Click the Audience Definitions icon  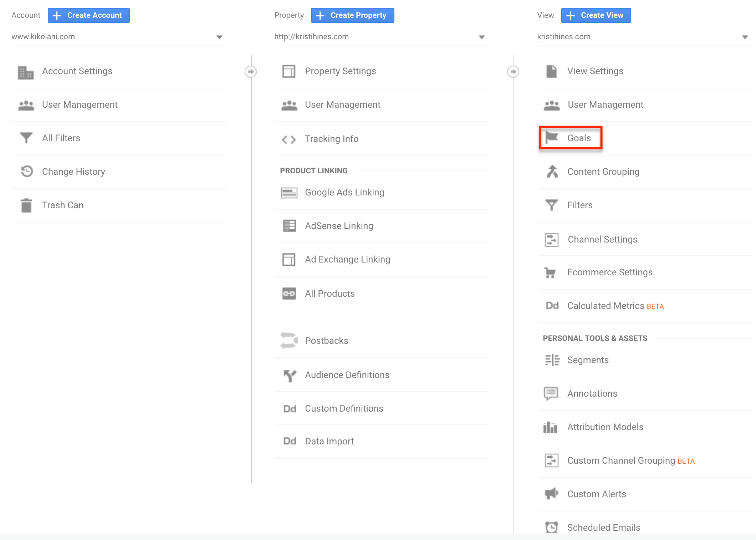point(289,374)
